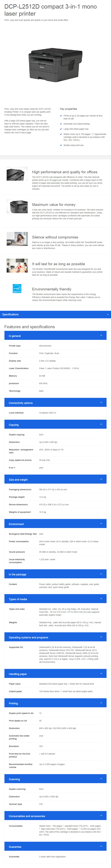Collapse the Environment section chevron
This screenshot has height=868, width=111.
(x=101, y=524)
